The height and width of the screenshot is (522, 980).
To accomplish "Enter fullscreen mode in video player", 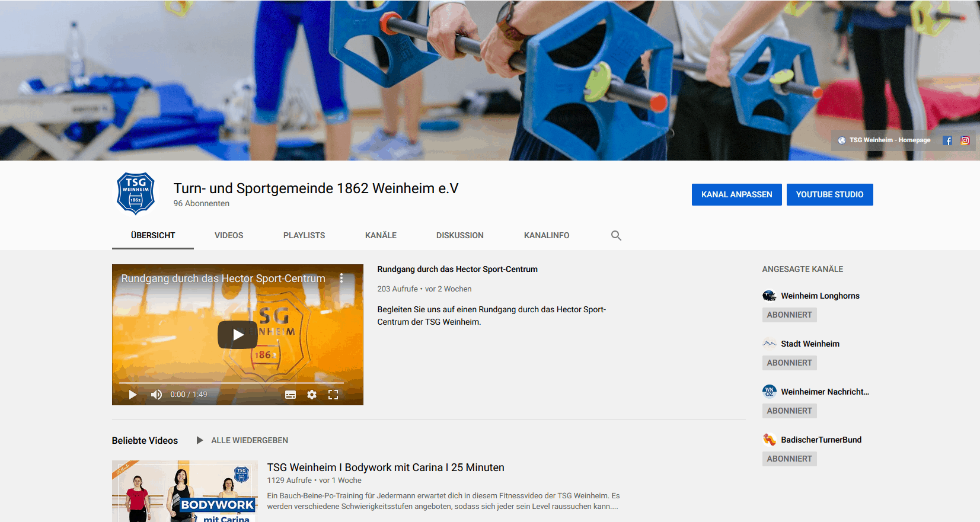I will coord(333,395).
